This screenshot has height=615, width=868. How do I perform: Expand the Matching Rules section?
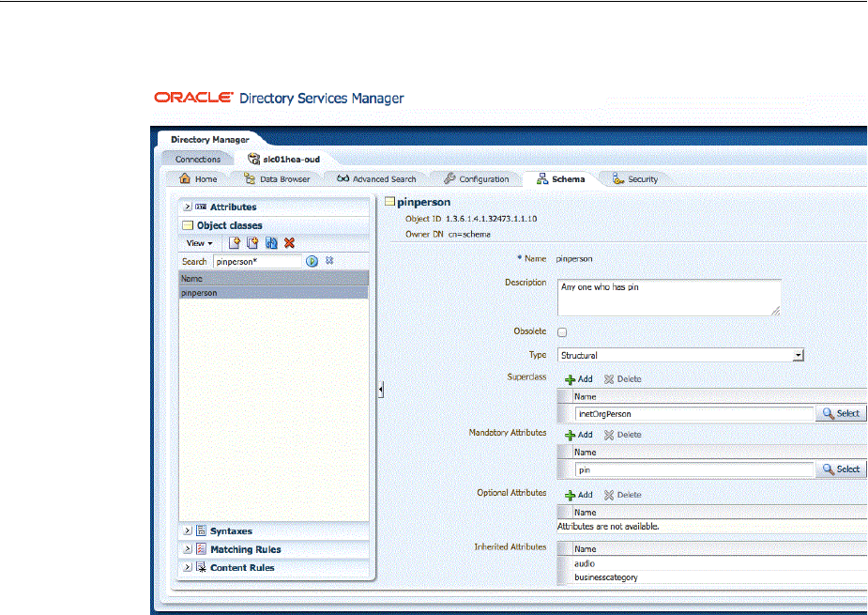(188, 549)
